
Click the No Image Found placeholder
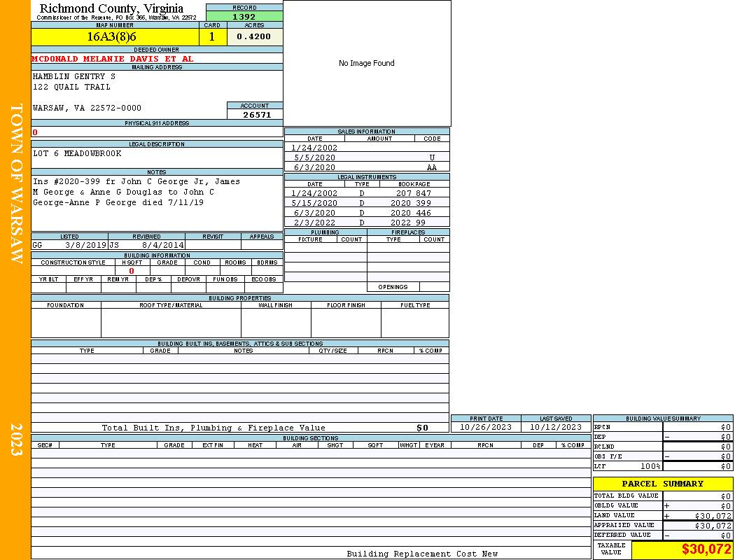pos(366,64)
